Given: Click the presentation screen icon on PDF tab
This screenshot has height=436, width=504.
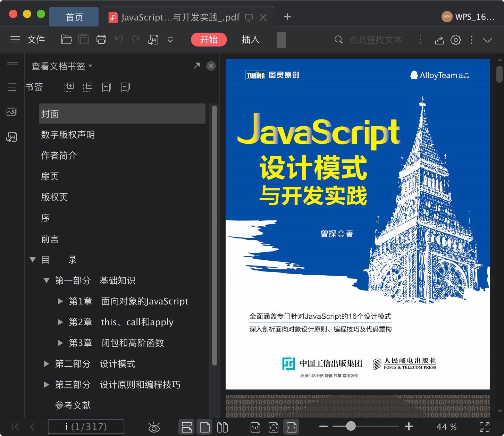Looking at the screenshot, I should [x=249, y=17].
